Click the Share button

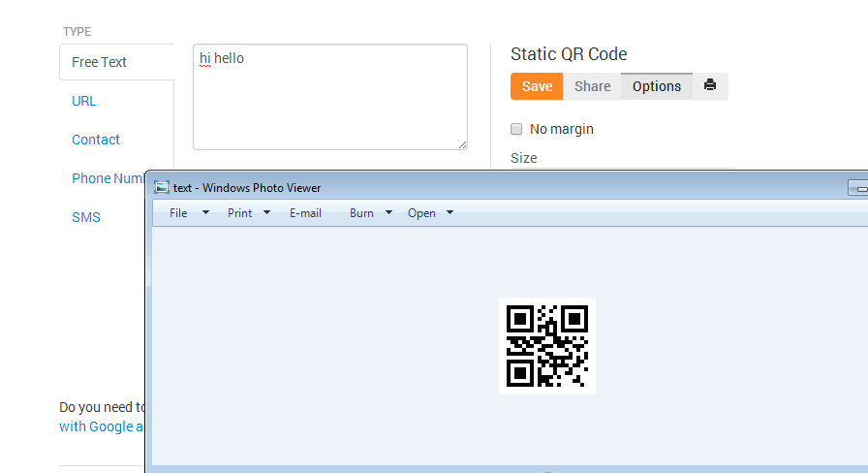[592, 86]
